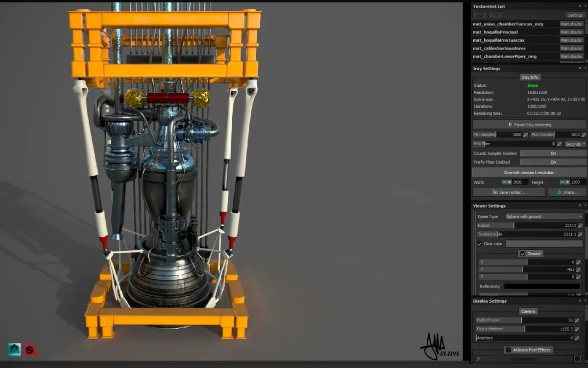Decrease Width with the minus stepper
The height and width of the screenshot is (368, 588).
(504, 182)
